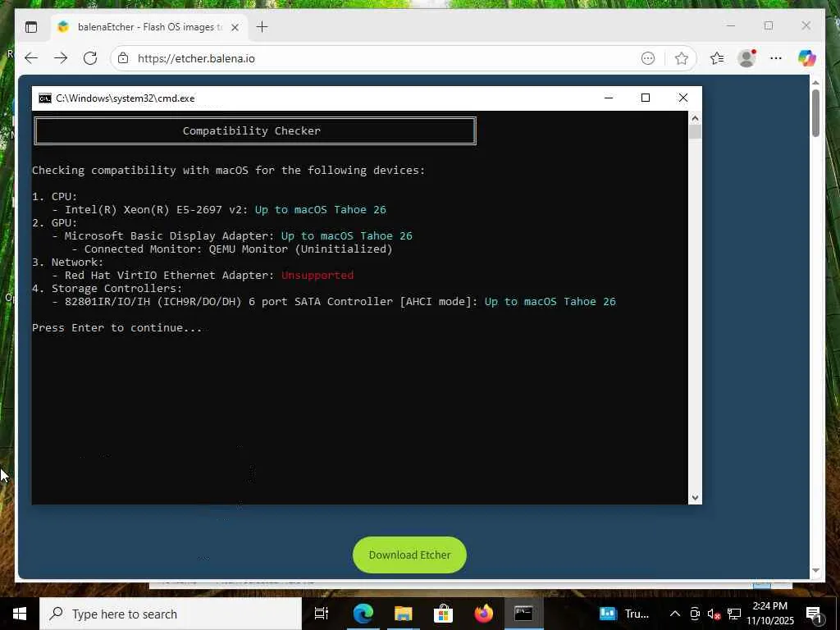Select the balenaEtcher tab
840x630 pixels.
click(150, 27)
